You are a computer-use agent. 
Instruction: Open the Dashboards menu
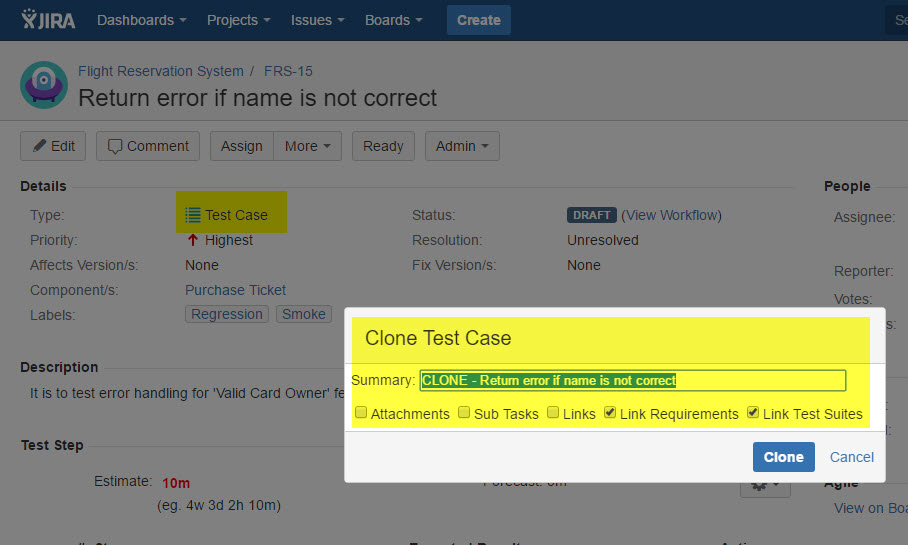(x=141, y=20)
